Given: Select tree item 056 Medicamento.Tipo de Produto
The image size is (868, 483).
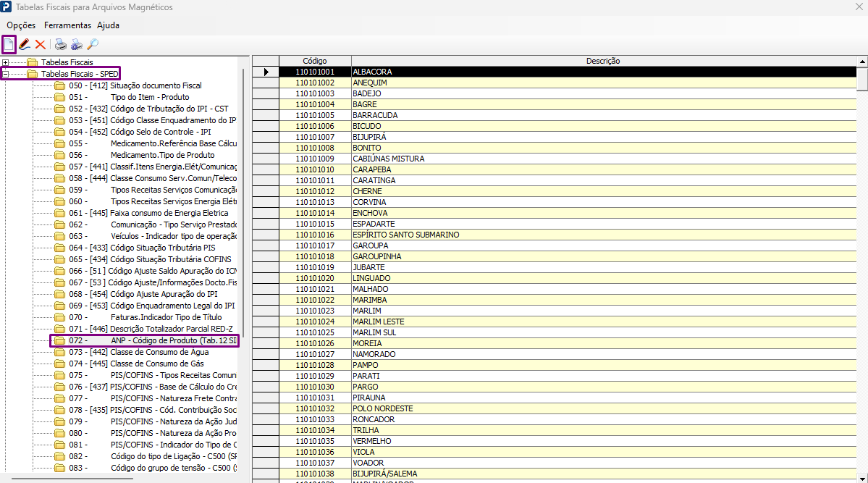Looking at the screenshot, I should click(x=142, y=155).
